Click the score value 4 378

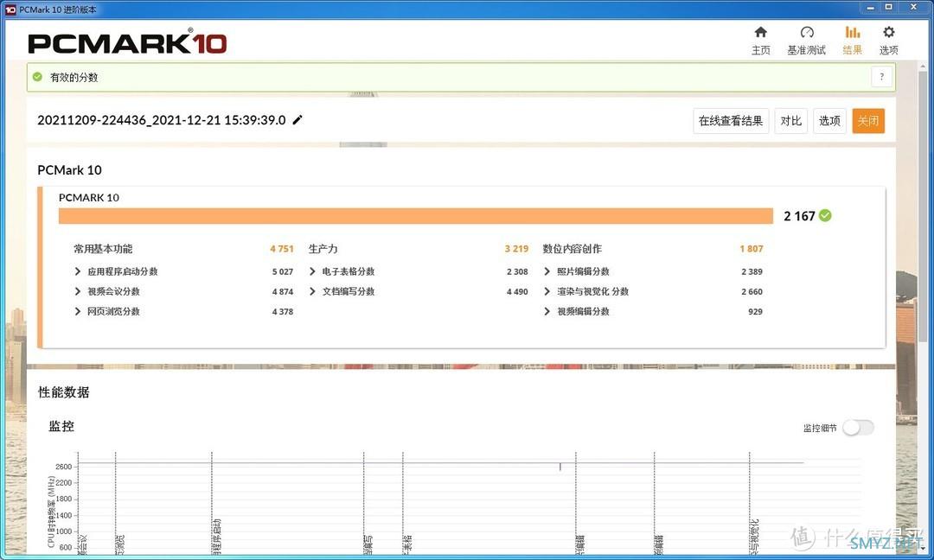(283, 311)
